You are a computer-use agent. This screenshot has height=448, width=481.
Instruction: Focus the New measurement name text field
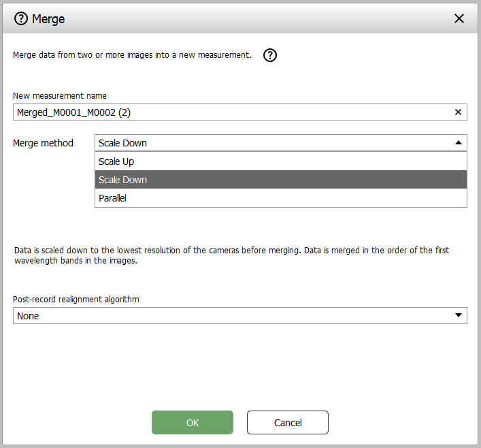[x=231, y=112]
